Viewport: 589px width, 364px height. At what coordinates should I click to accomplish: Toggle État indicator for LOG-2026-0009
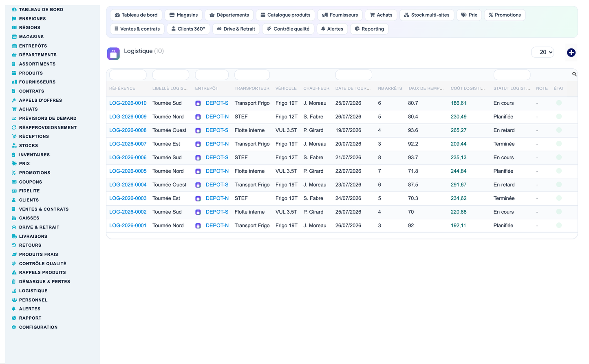(559, 116)
